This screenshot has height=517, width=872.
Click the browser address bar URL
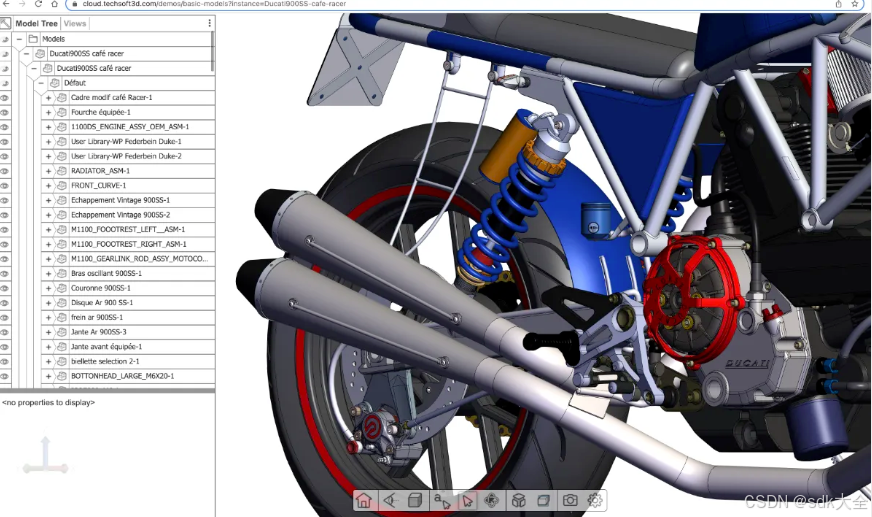pos(214,4)
